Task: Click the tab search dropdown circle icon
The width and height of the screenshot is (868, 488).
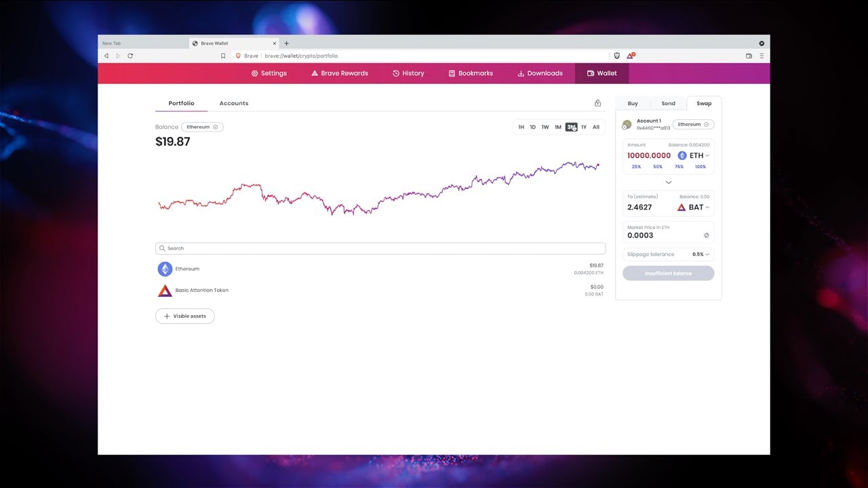Action: click(762, 43)
